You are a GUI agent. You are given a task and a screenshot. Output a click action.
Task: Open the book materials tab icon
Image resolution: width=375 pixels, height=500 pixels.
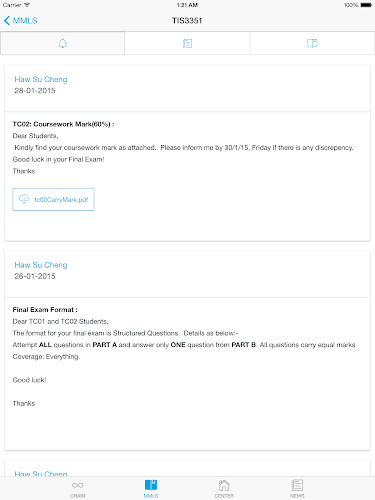(312, 43)
